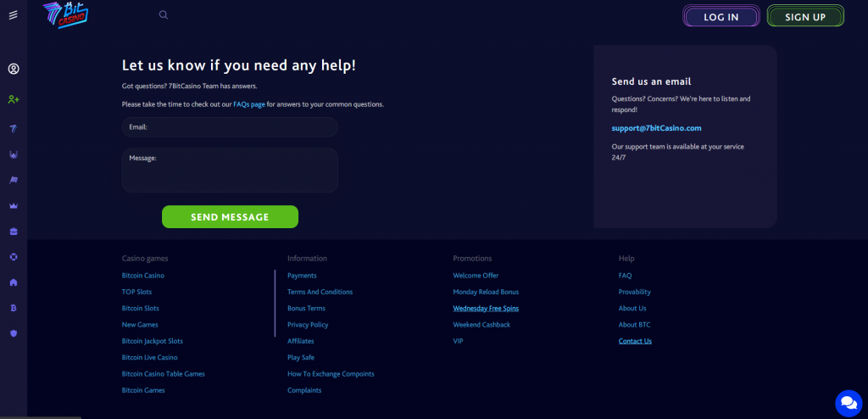Open FAQ link under Help
This screenshot has height=419, width=868.
coord(625,276)
